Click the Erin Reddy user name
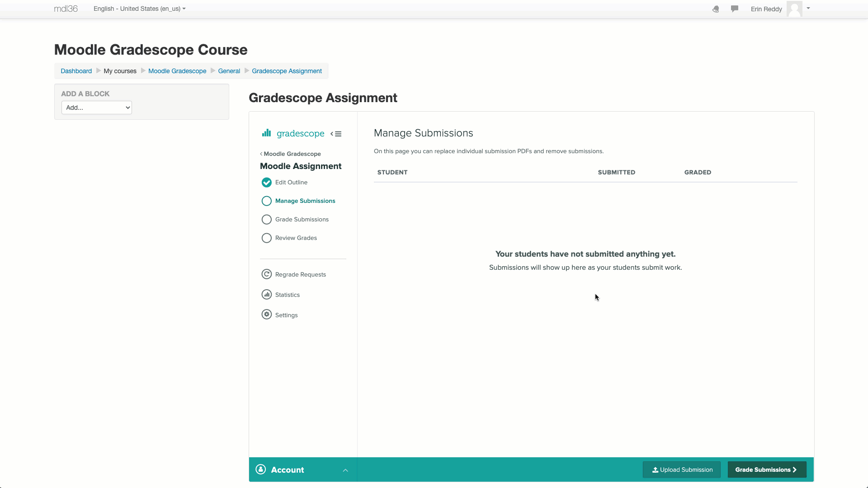This screenshot has height=488, width=868. pyautogui.click(x=766, y=9)
